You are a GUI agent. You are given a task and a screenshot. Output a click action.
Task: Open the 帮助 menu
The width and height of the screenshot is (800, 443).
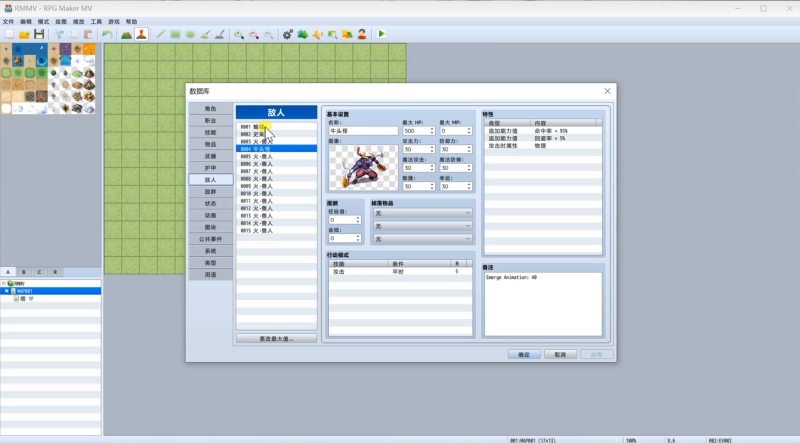coord(131,21)
